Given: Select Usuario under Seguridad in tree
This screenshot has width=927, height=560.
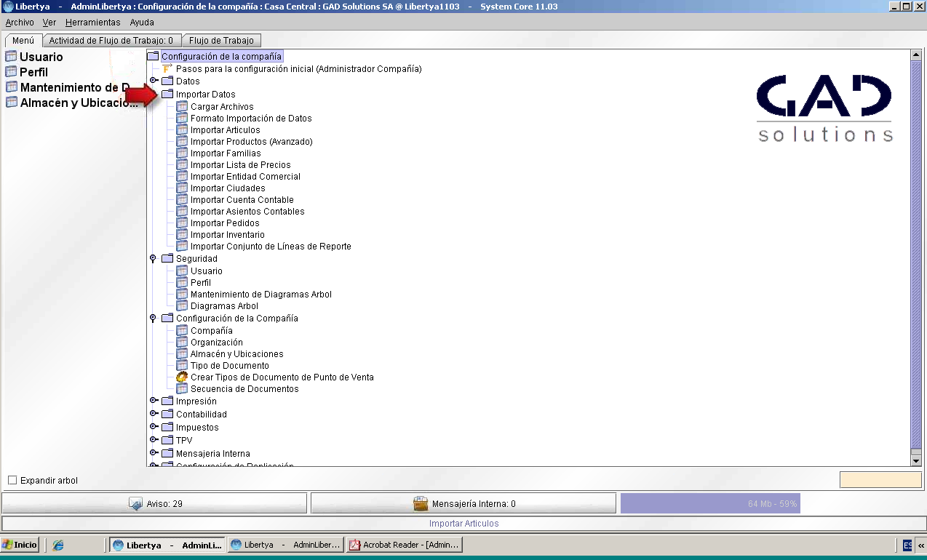Looking at the screenshot, I should [x=207, y=271].
